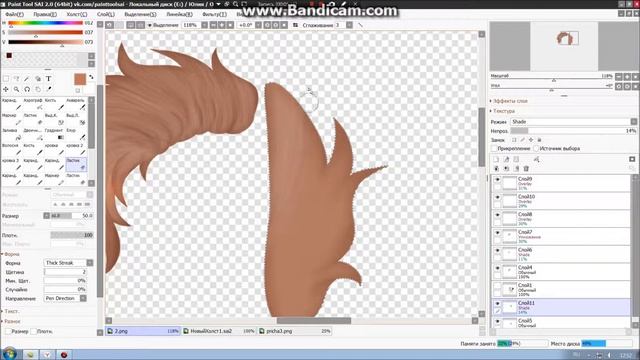This screenshot has height=360, width=640.
Task: Collapse the Форма brush section
Action: [x=11, y=254]
